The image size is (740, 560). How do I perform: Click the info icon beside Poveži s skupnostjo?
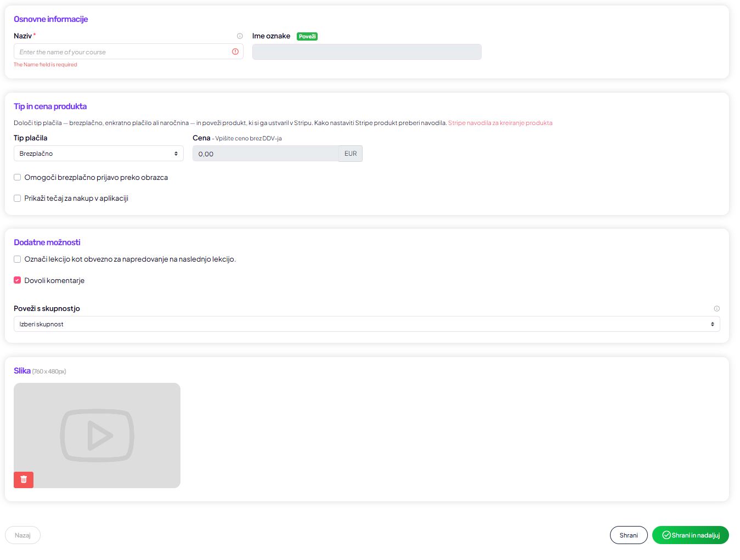tap(716, 309)
